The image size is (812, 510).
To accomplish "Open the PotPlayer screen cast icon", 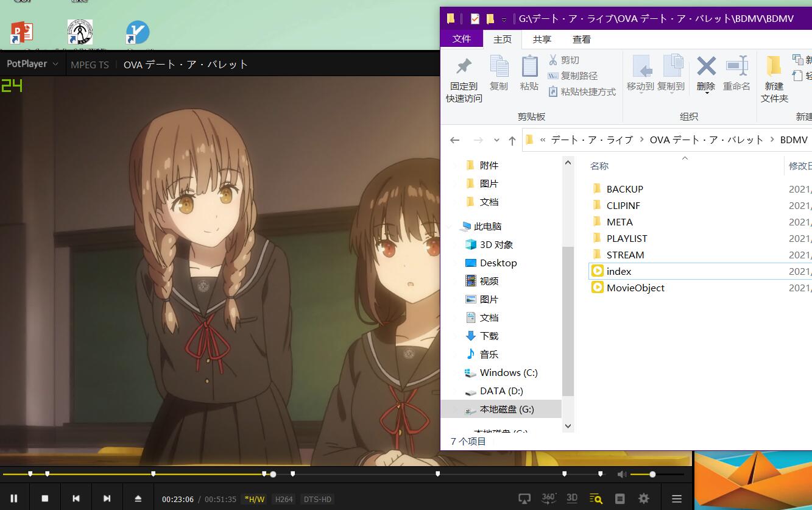I will 524,498.
